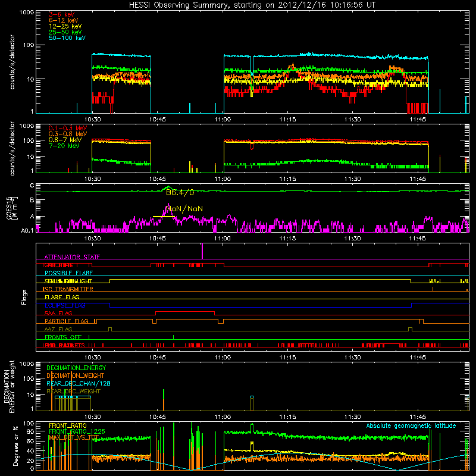Screen dimensions: 476x476
Task: Select the PARTICLE_FLAG label
Action: coord(67,321)
